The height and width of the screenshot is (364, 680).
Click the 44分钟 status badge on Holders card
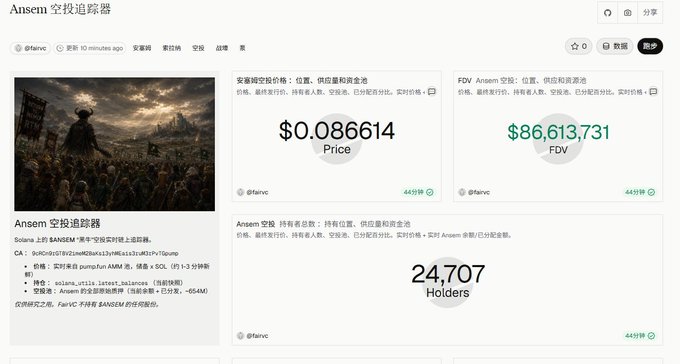point(640,336)
